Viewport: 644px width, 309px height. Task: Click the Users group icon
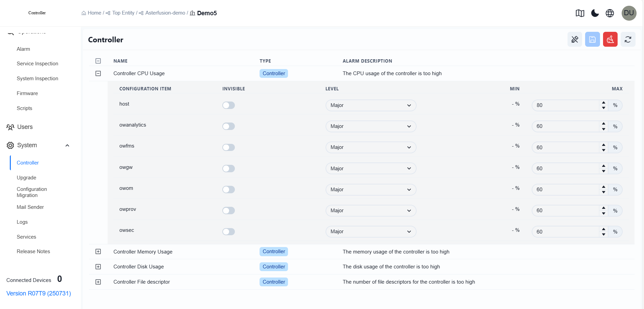pyautogui.click(x=10, y=127)
